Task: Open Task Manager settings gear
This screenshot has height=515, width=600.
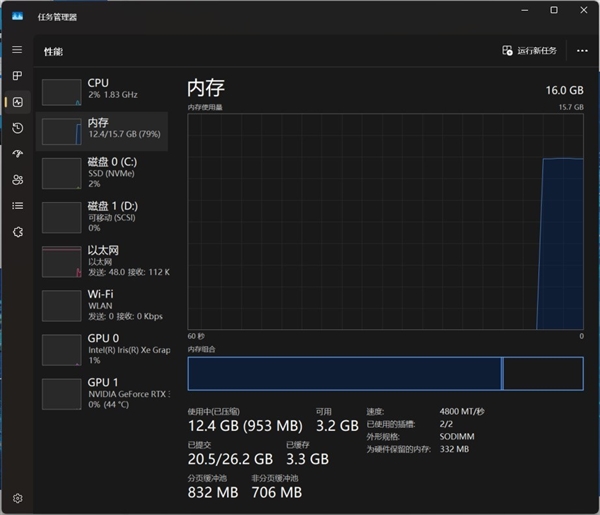Action: tap(17, 497)
